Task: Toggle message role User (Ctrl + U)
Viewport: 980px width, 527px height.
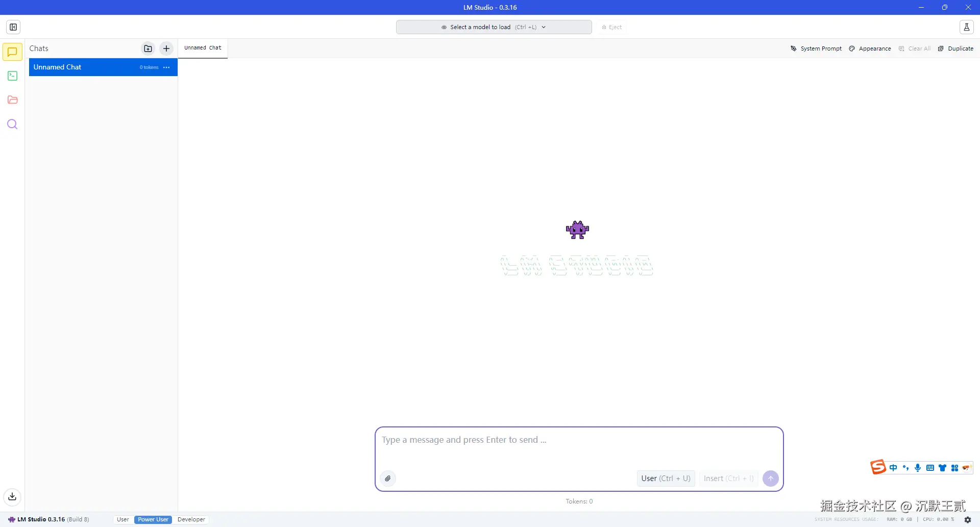Action: 666,478
